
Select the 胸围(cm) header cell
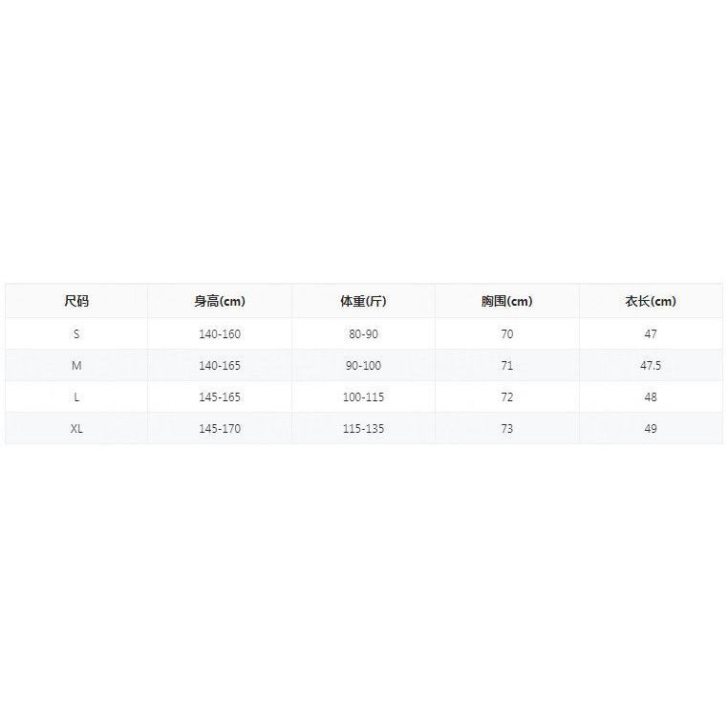(x=507, y=301)
